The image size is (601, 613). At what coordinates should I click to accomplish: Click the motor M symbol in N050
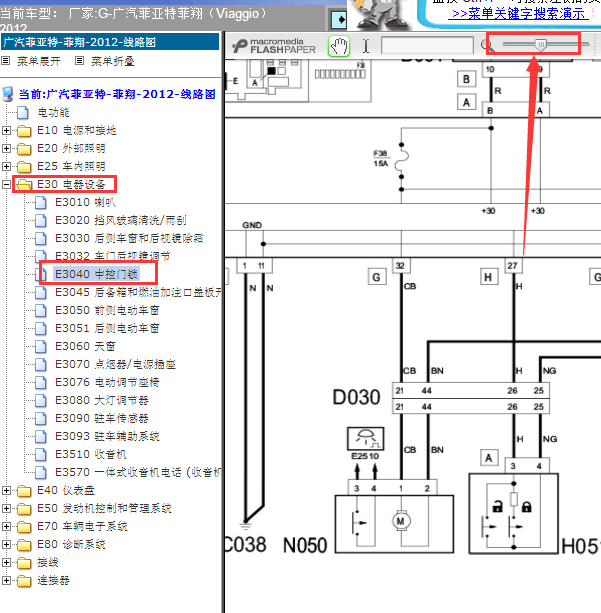coord(400,521)
